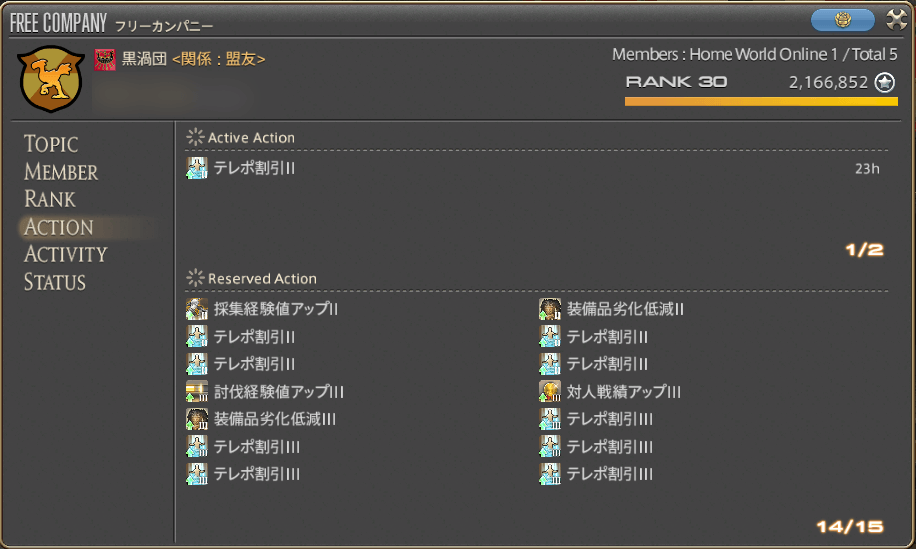The width and height of the screenshot is (916, 549).
Task: Open the Rank tab
Action: pos(50,199)
